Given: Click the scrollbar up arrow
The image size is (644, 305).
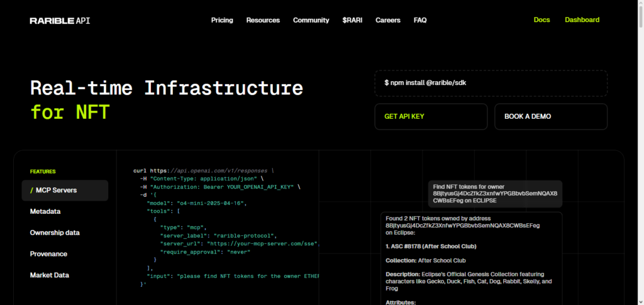Looking at the screenshot, I should coord(640,3).
